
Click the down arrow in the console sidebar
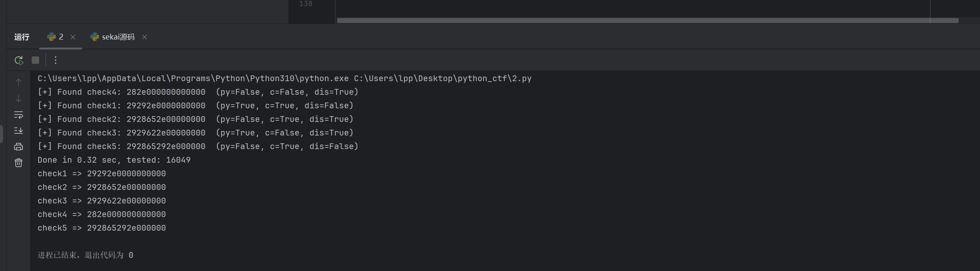[x=19, y=98]
